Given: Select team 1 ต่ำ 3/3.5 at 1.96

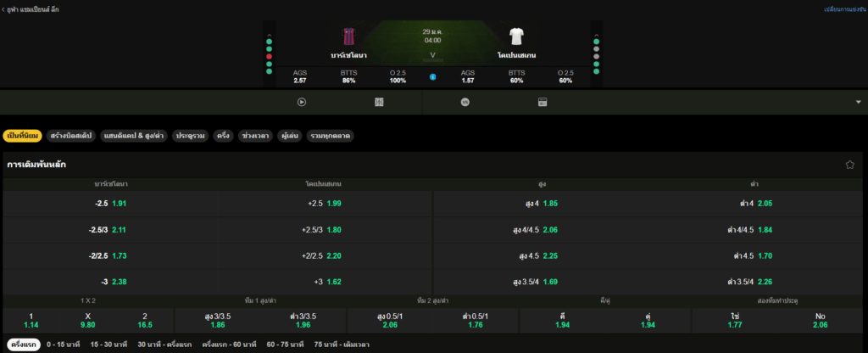Looking at the screenshot, I should click(303, 321).
